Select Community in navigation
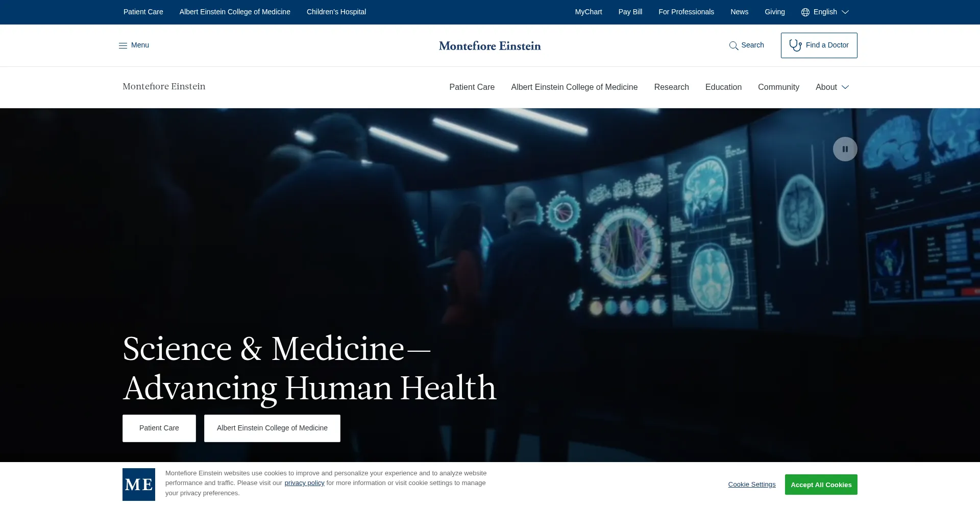This screenshot has width=980, height=507. coord(779,87)
